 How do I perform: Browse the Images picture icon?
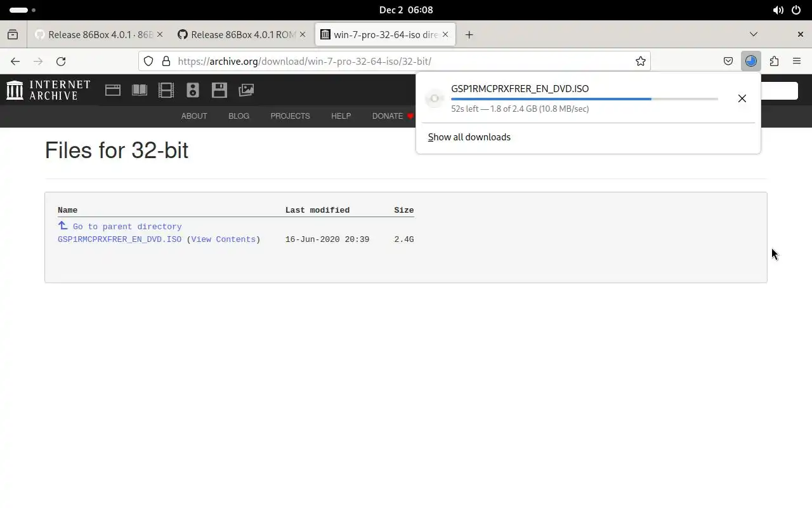pyautogui.click(x=246, y=90)
